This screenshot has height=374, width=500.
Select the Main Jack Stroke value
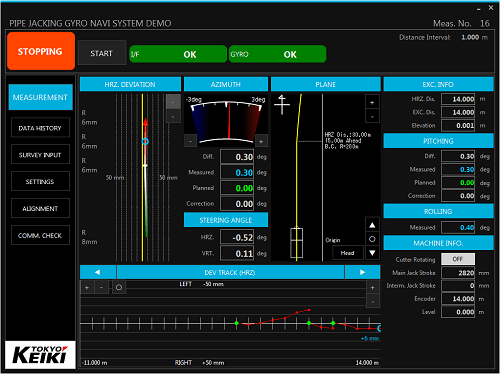458,273
